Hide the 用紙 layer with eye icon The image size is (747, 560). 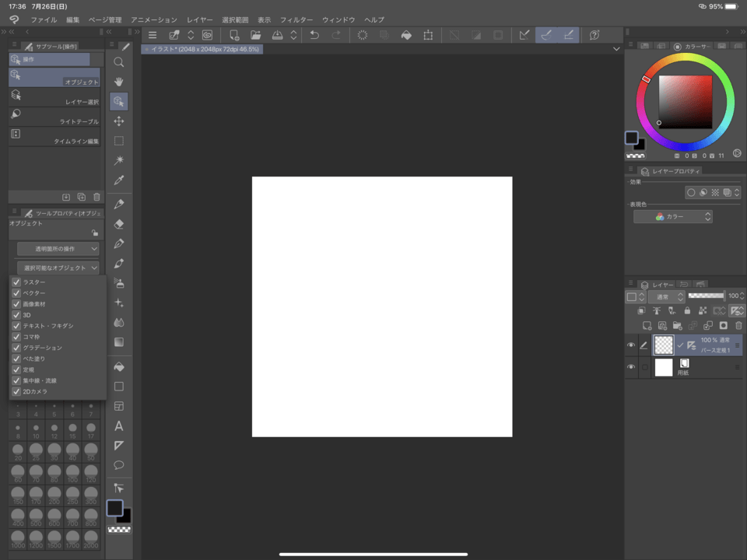[631, 367]
